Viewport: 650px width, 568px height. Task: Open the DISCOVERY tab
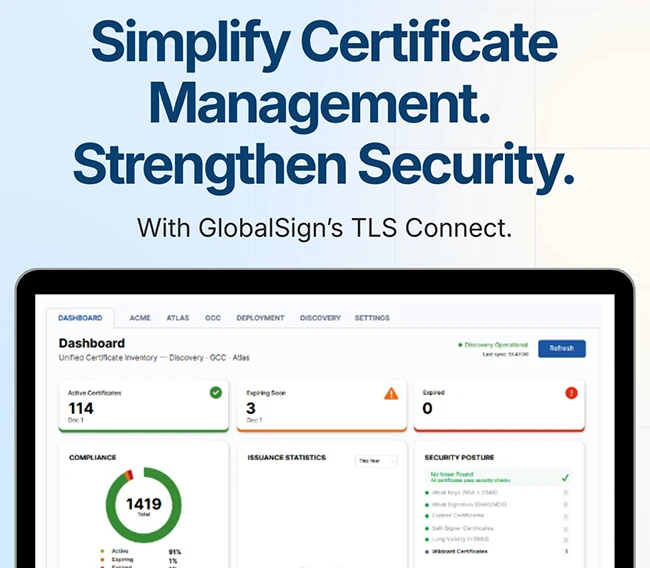coord(320,318)
